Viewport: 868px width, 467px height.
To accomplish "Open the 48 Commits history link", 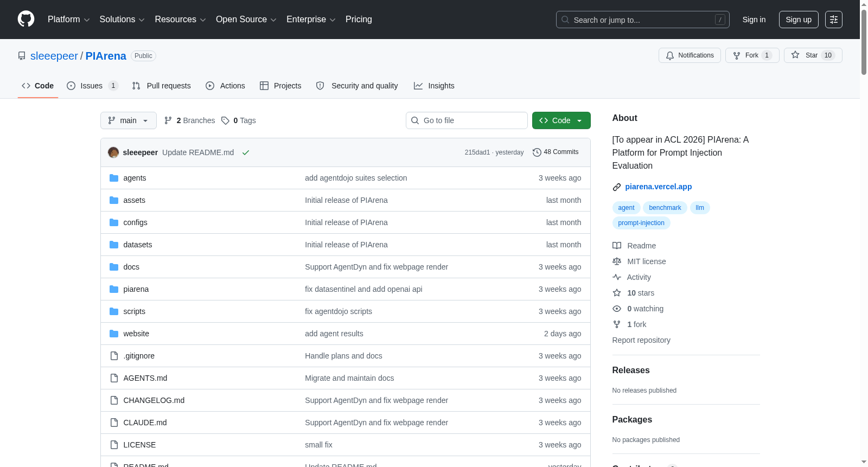I will coord(556,152).
